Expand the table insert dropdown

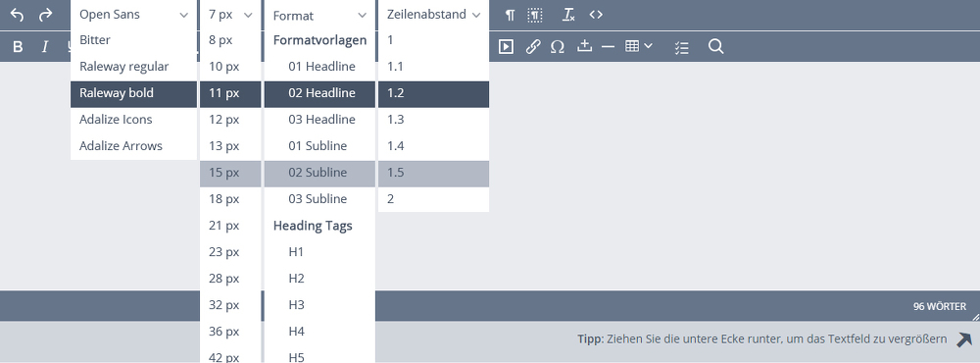click(639, 46)
